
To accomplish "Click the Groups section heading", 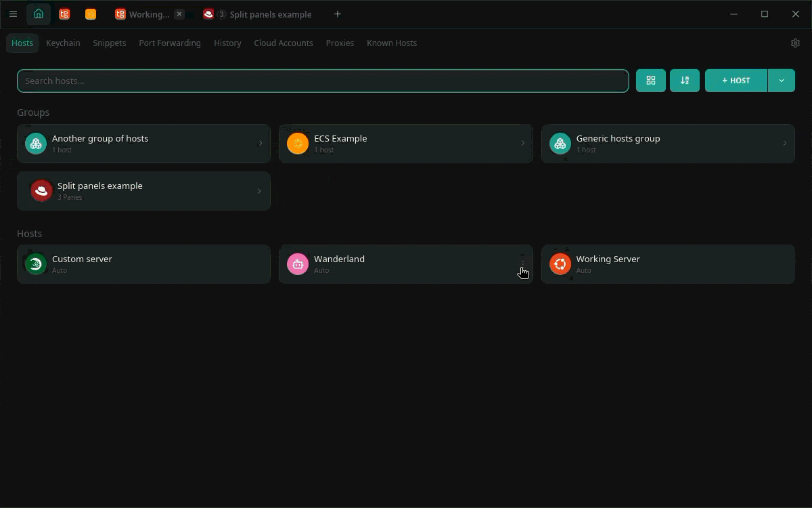I will click(x=33, y=112).
